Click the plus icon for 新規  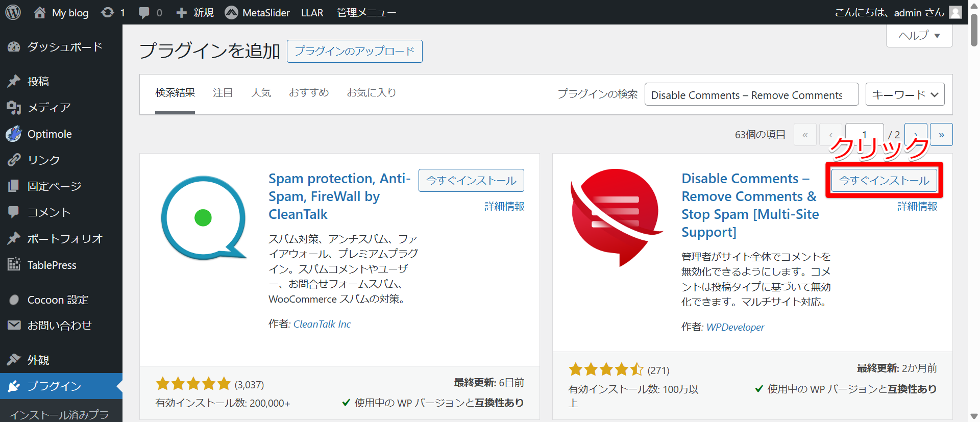181,13
